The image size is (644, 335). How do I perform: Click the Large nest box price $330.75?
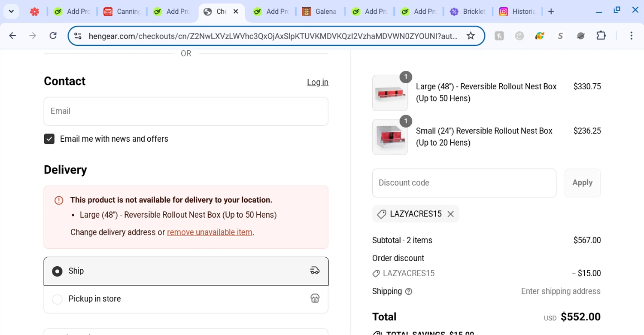click(x=587, y=87)
